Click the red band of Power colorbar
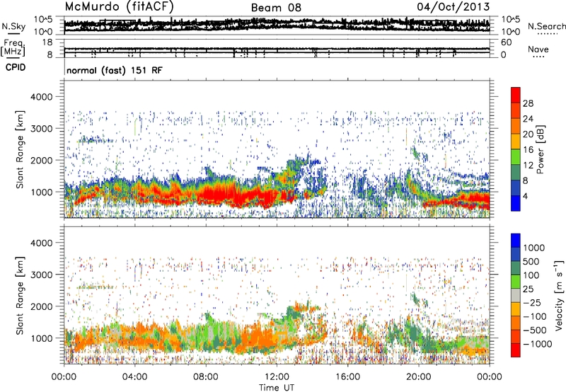This screenshot has height=392, width=566. 516,96
